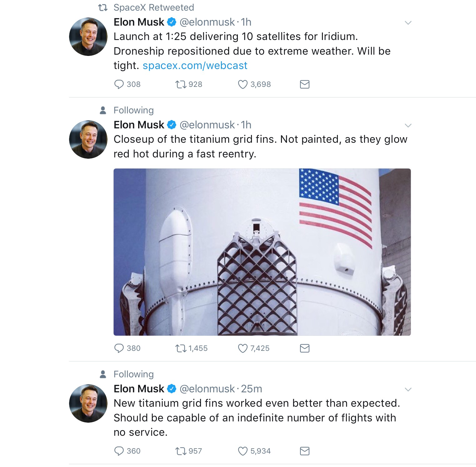Like the Iridium satellites launch tweet

243,84
